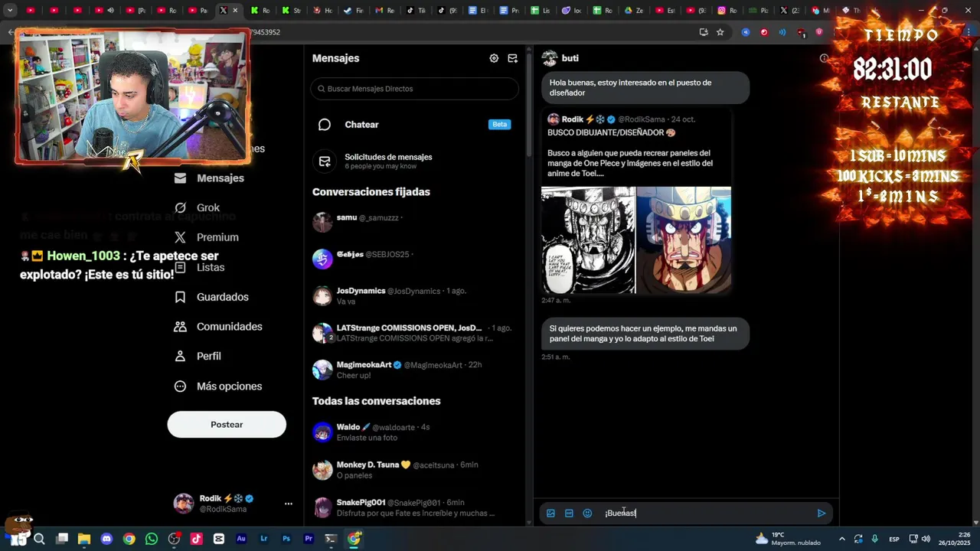Click the taskbar search magnifier icon
Screen dimensions: 980x551
tap(39, 539)
